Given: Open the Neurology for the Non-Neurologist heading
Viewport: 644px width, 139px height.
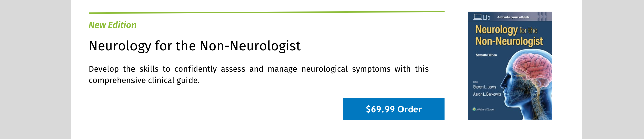Looking at the screenshot, I should pyautogui.click(x=195, y=46).
